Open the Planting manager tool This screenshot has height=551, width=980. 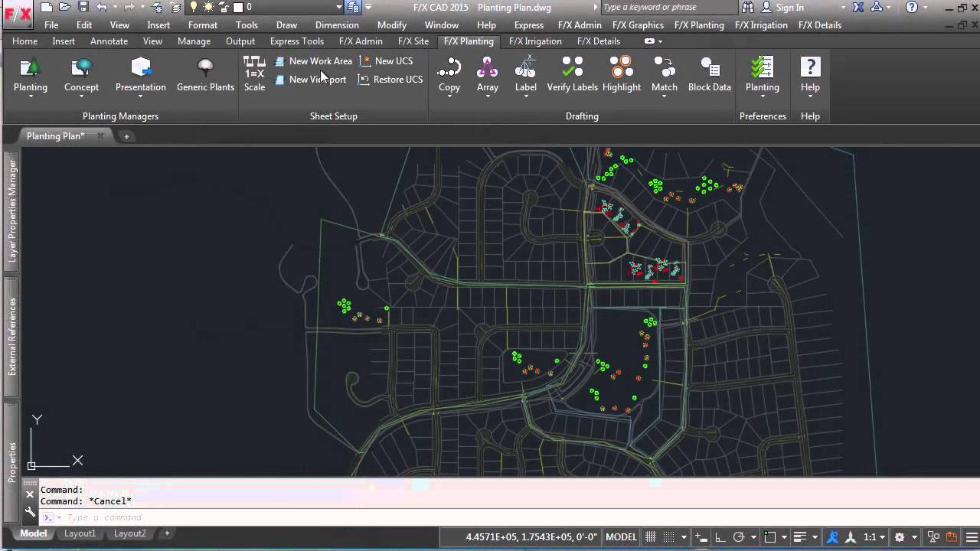coord(31,76)
